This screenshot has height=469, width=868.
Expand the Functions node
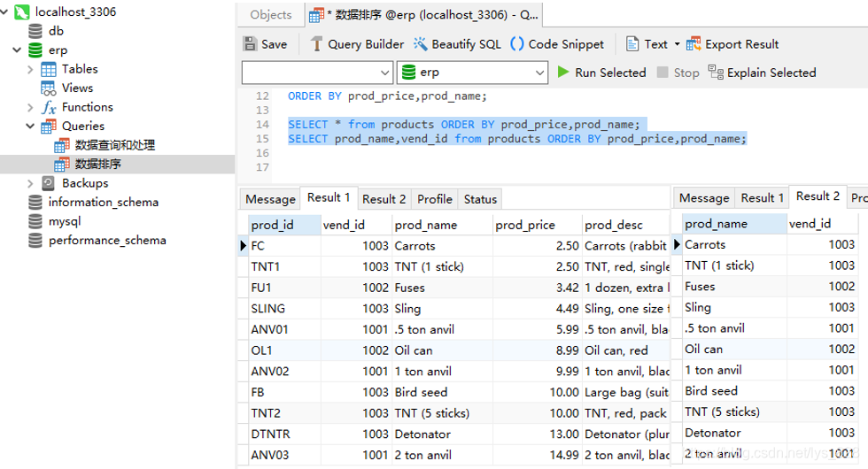(30, 107)
